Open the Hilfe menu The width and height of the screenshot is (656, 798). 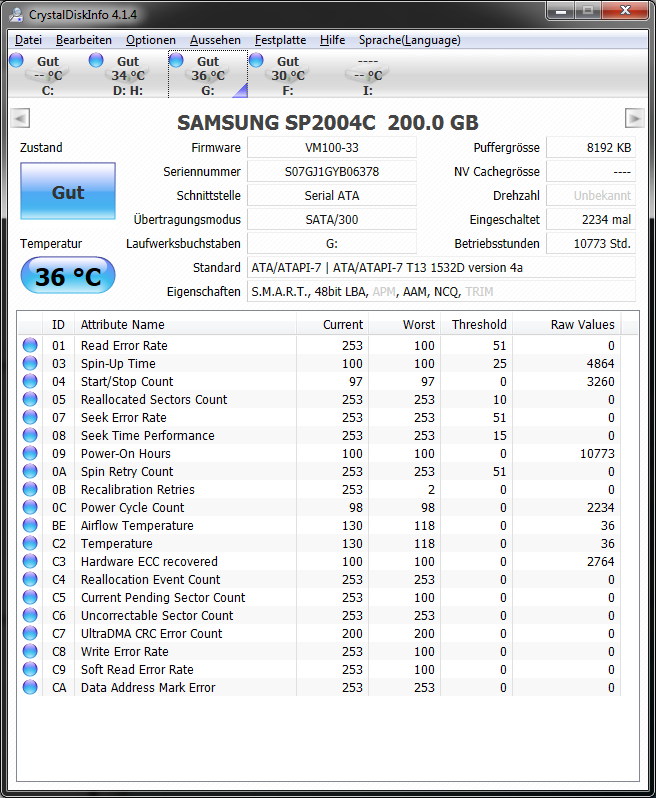(332, 40)
